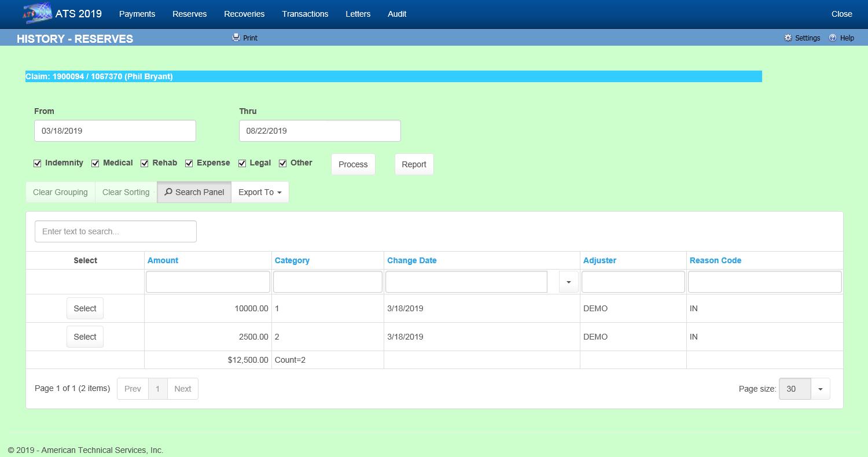Toggle the Medical checkbox
Screen dimensions: 868x457
(95, 164)
